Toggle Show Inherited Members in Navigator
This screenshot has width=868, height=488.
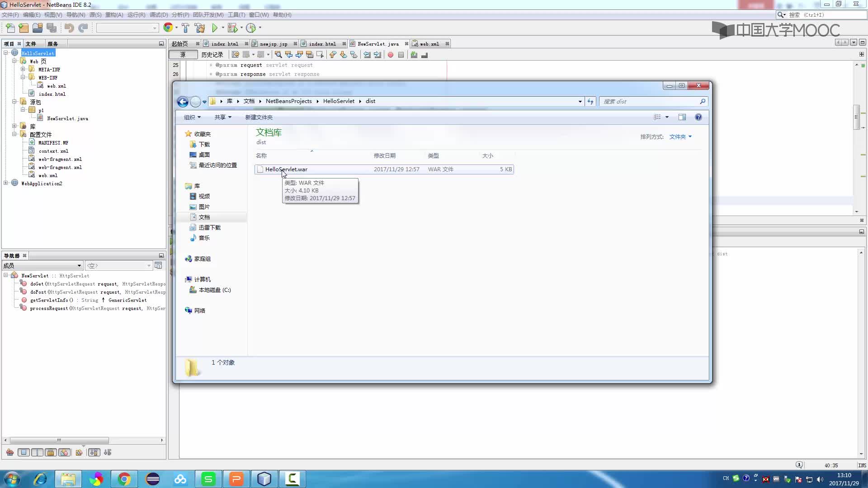tap(10, 452)
